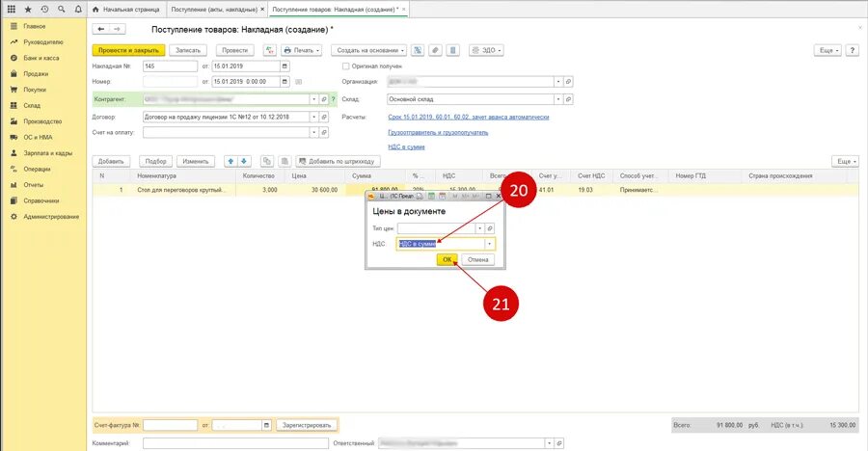Expand Склад dropdown arrow
The height and width of the screenshot is (451, 868).
point(558,99)
